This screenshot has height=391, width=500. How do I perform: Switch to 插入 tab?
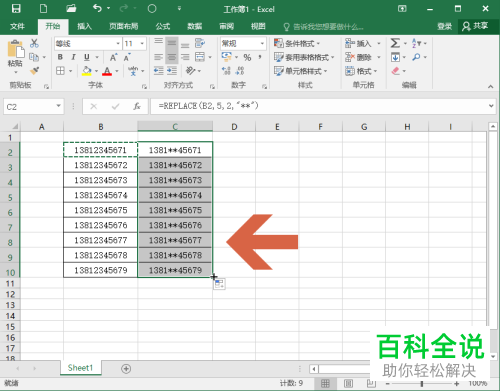[84, 26]
